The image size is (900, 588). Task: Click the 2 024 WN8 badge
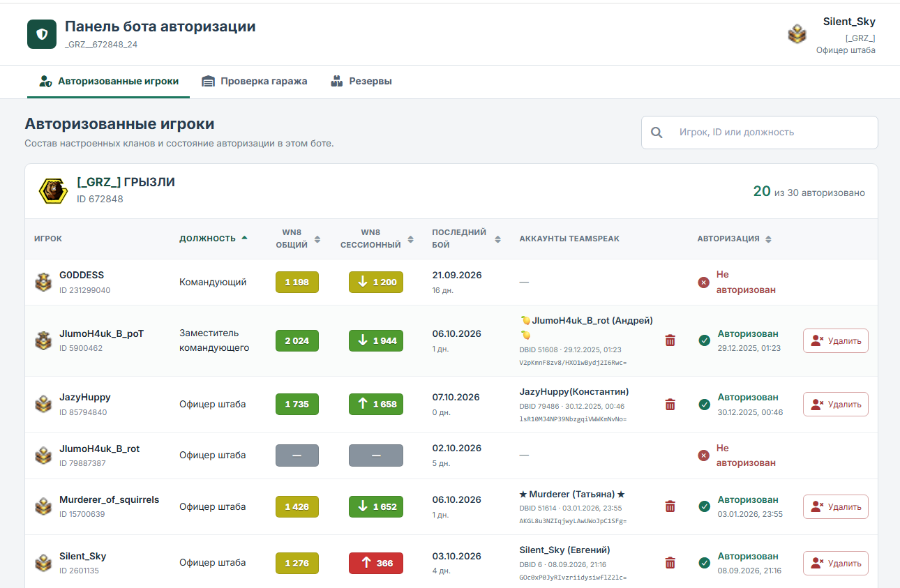point(297,341)
